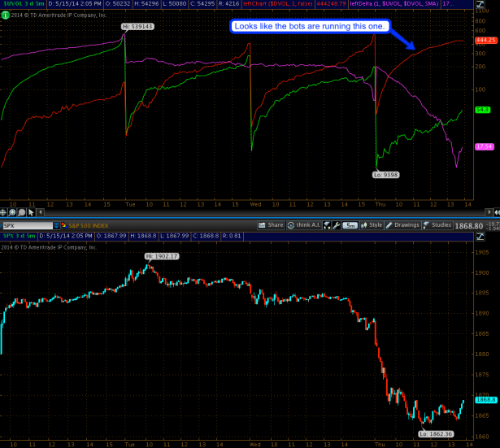Open the flask quick-study icon
This screenshot has width=500, height=448.
(x=327, y=225)
